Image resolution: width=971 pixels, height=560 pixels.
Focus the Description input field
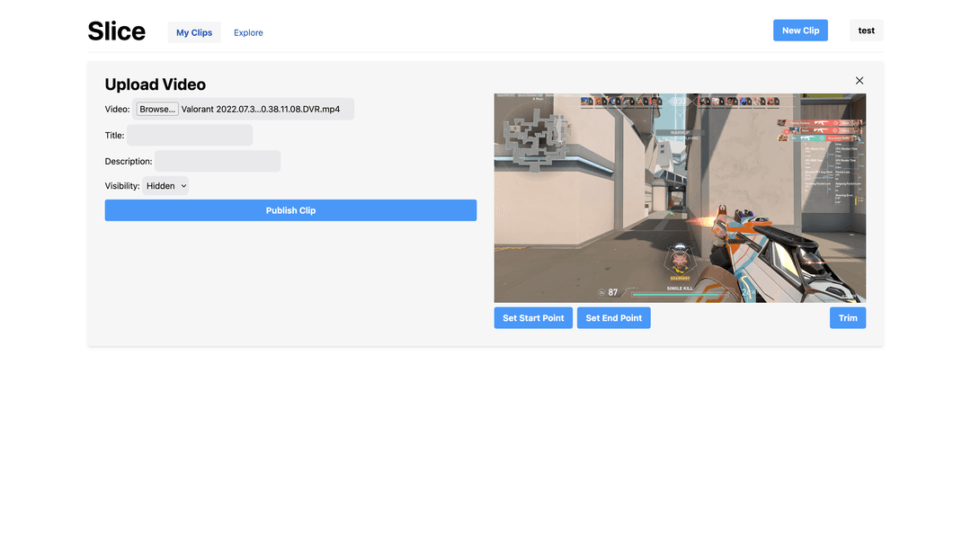pos(218,161)
